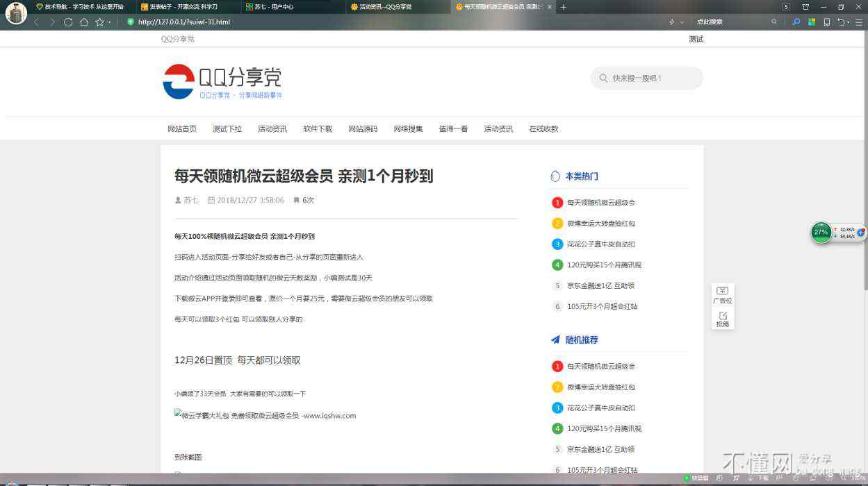
Task: Open a new browser tab with plus
Action: (563, 7)
